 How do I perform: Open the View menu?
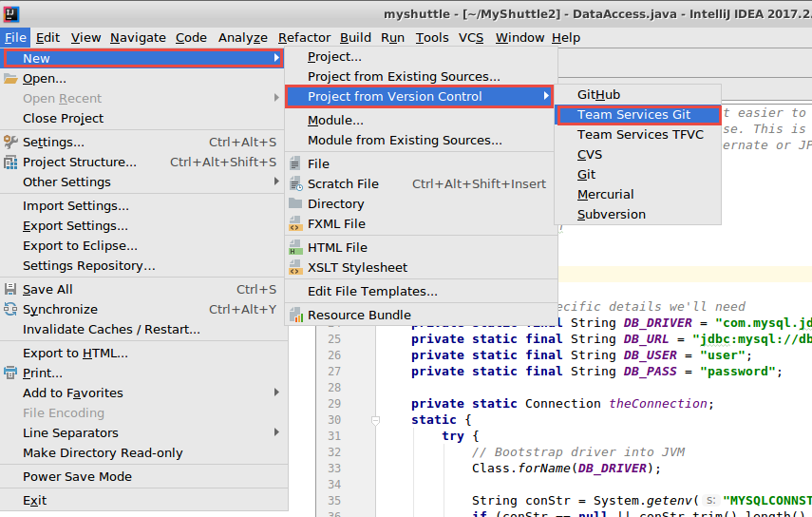click(86, 38)
